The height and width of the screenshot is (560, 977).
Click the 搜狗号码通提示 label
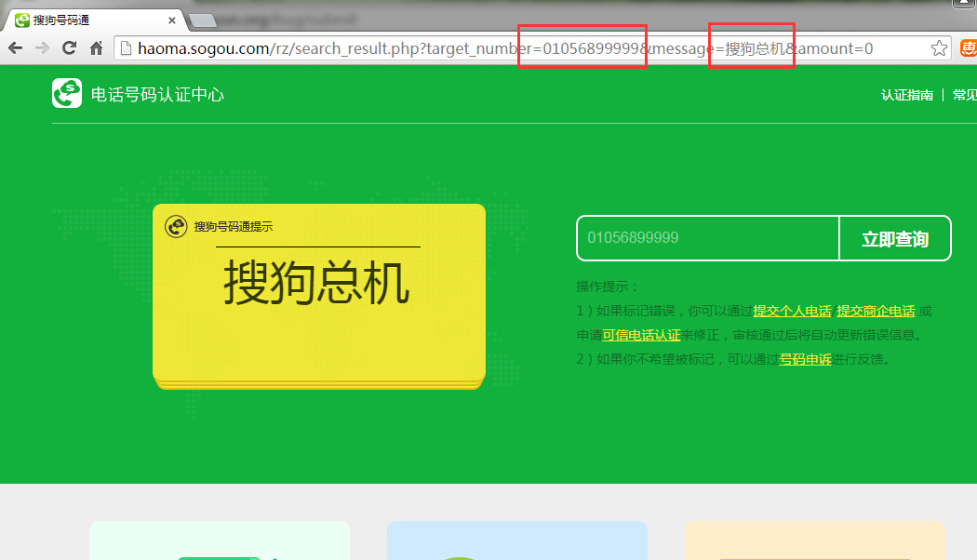(x=233, y=227)
